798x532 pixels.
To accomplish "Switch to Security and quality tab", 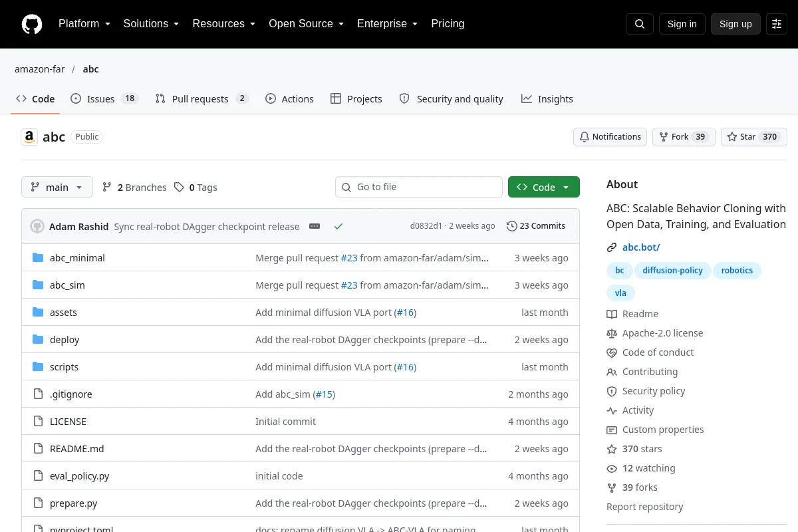I will pyautogui.click(x=452, y=98).
